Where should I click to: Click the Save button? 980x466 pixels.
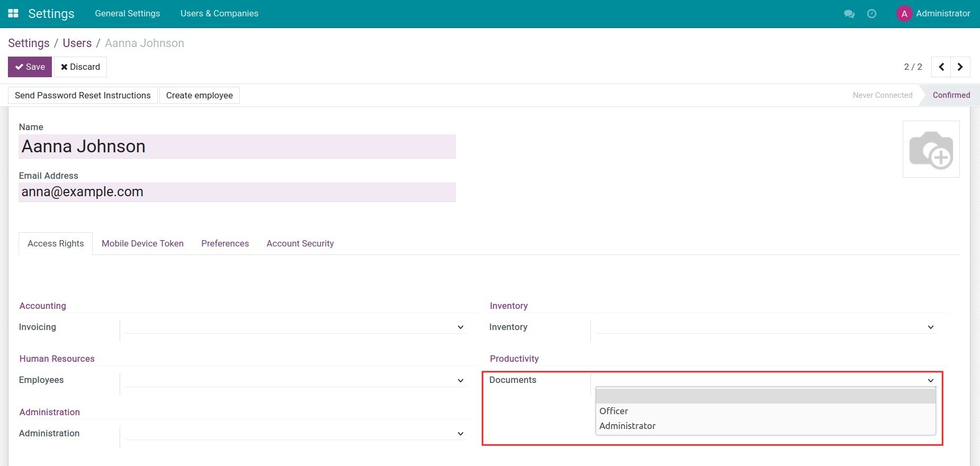(30, 67)
